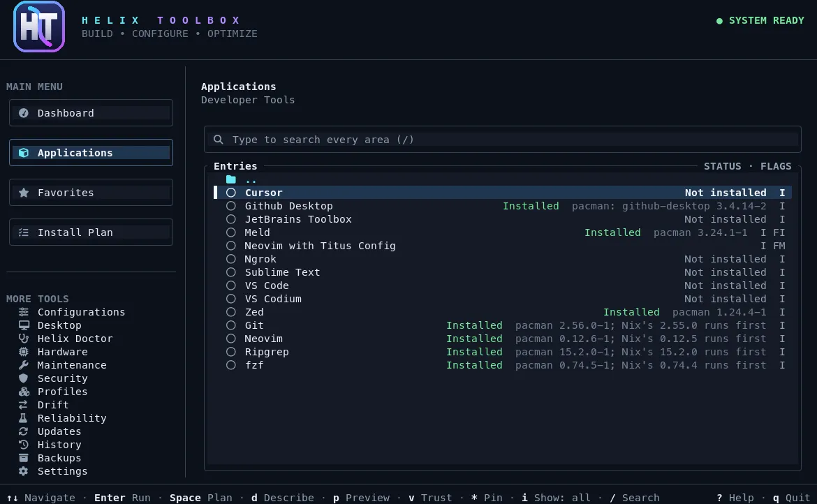Image resolution: width=817 pixels, height=504 pixels.
Task: Click the q Quit shortcut
Action: 791,498
